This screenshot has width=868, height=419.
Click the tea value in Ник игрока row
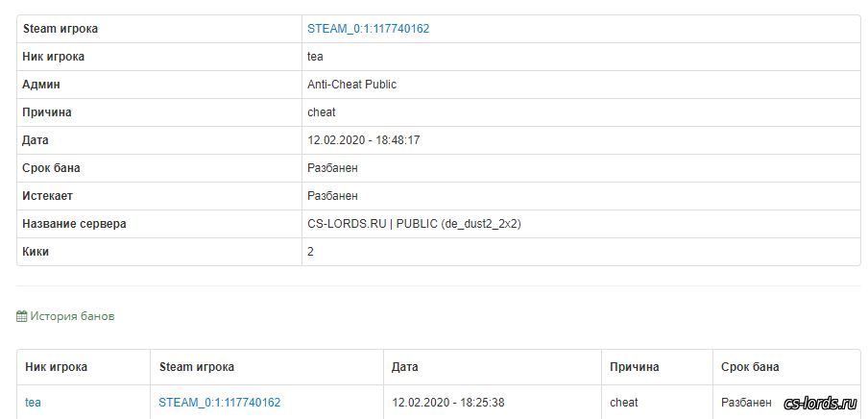[315, 57]
